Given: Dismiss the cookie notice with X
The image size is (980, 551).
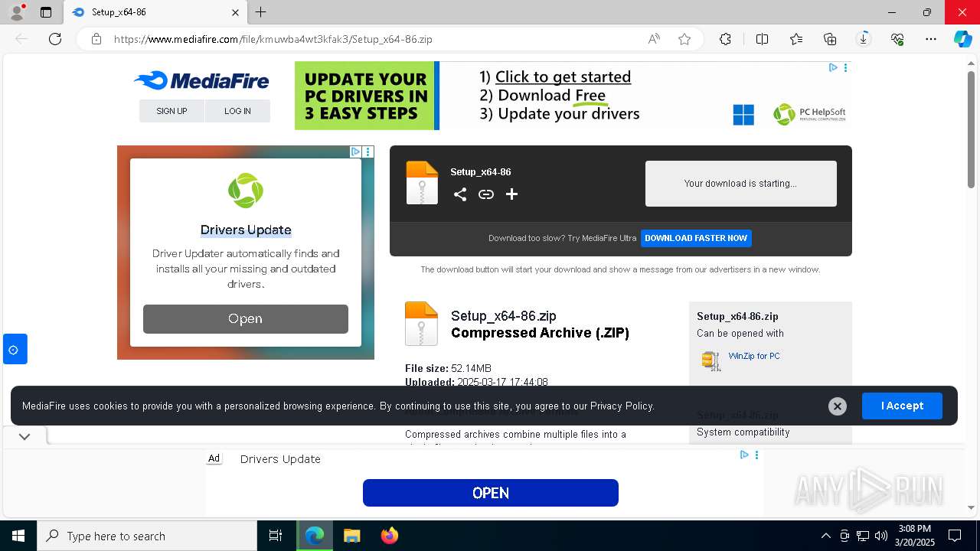Looking at the screenshot, I should coord(838,406).
